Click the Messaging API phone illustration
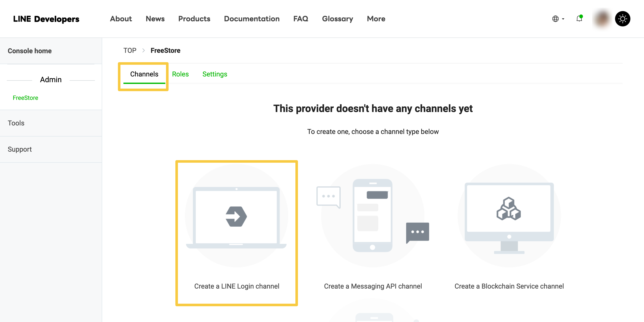This screenshot has width=644, height=322. point(372,215)
